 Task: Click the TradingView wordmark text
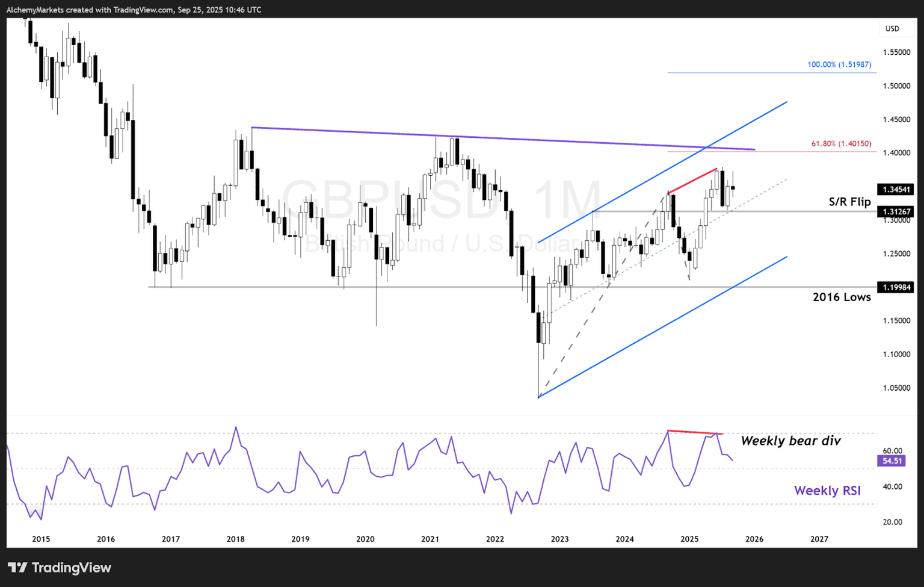coord(71,568)
